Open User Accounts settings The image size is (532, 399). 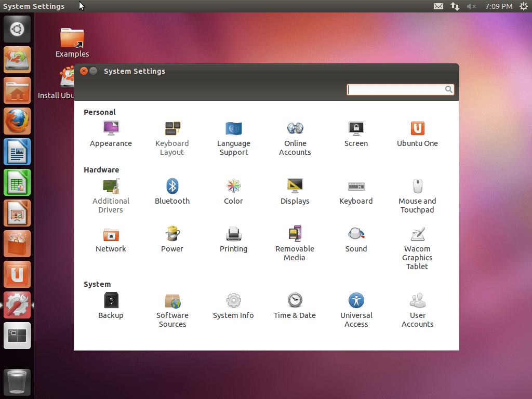point(418,311)
